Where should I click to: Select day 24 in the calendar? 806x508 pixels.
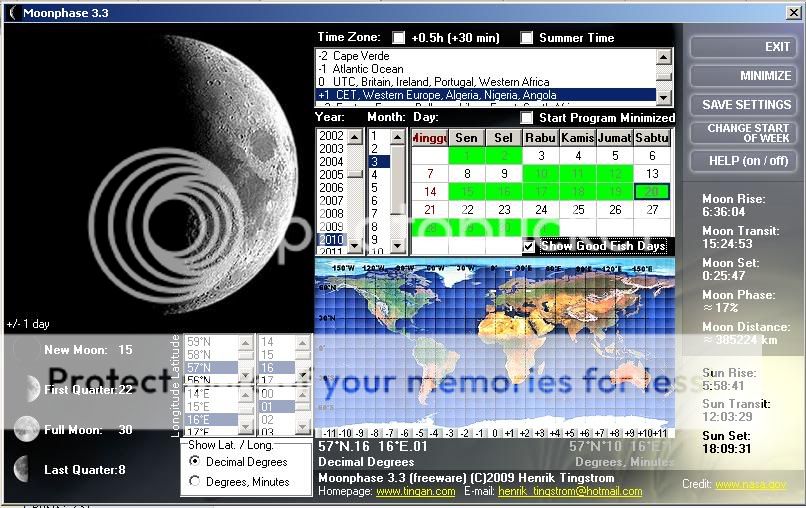(541, 210)
